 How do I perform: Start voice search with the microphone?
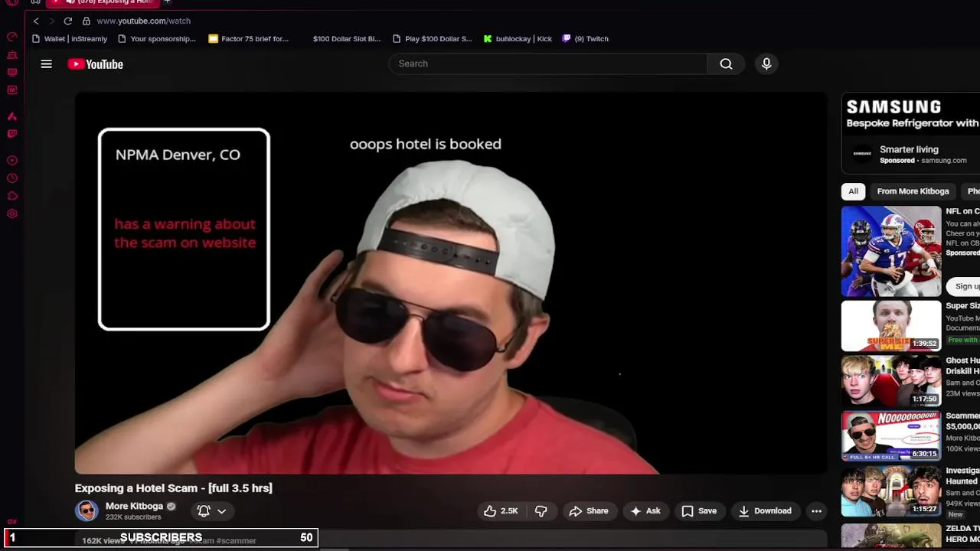point(766,64)
